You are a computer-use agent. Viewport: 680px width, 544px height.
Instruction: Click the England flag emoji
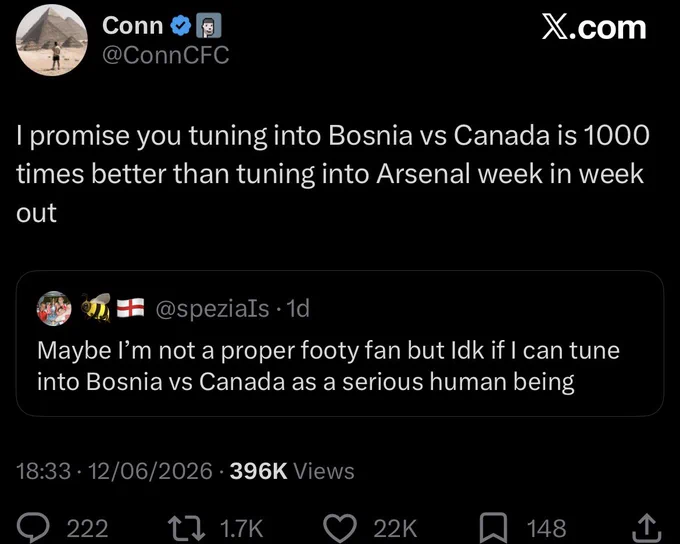tap(131, 308)
